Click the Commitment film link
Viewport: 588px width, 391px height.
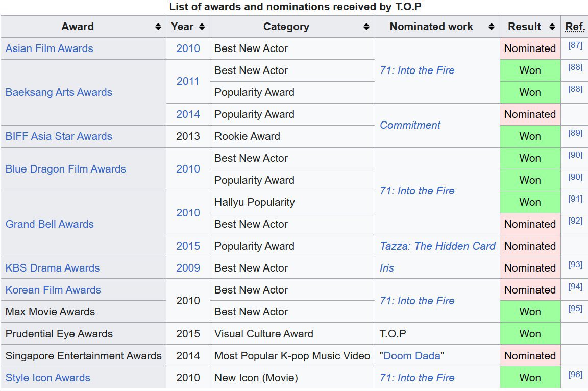point(410,125)
